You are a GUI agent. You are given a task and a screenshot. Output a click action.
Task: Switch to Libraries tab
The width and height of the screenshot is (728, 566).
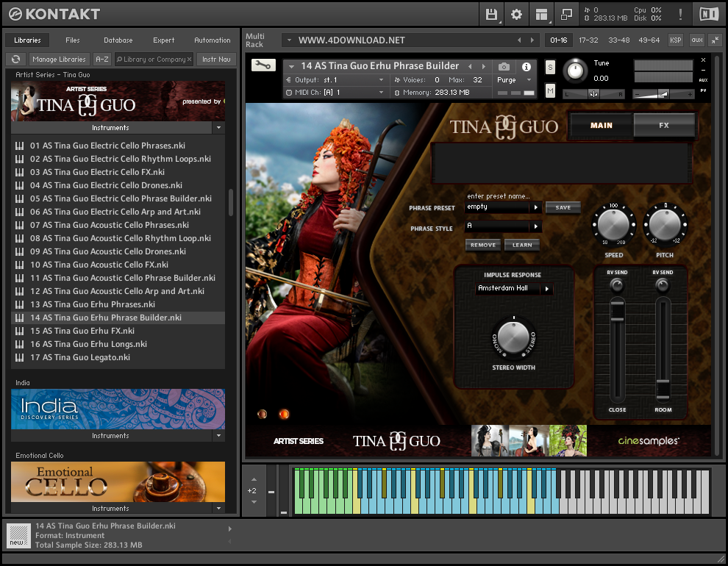(27, 40)
